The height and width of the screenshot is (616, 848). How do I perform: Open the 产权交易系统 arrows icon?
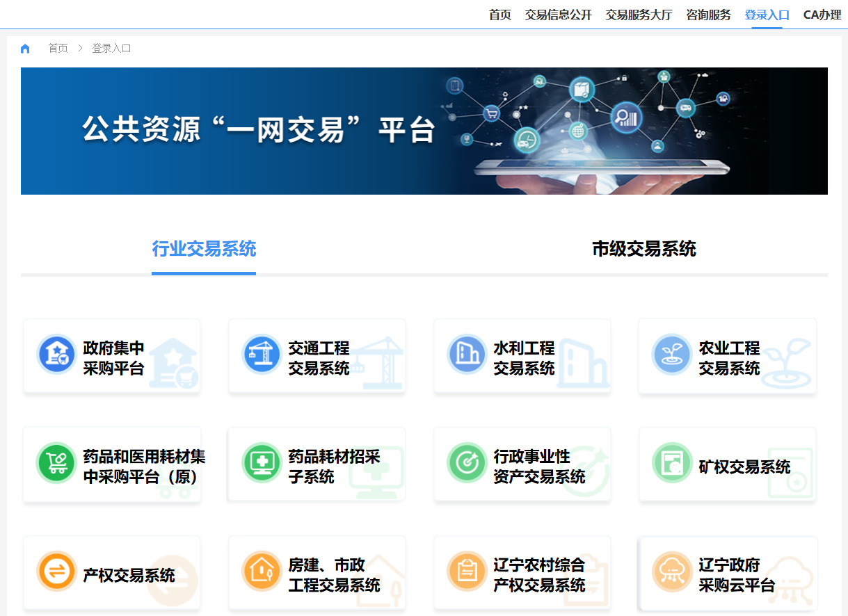[x=56, y=573]
